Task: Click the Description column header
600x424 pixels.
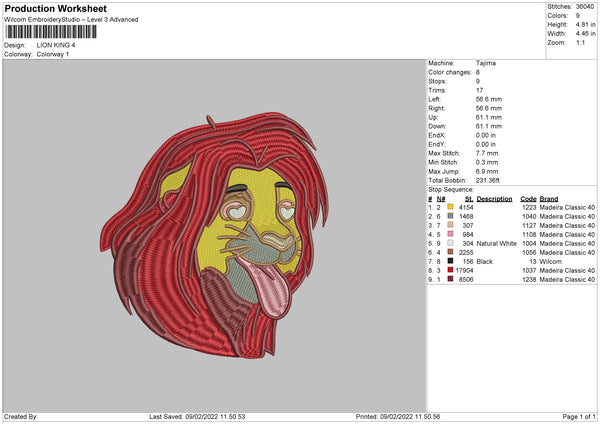Action: pyautogui.click(x=495, y=198)
